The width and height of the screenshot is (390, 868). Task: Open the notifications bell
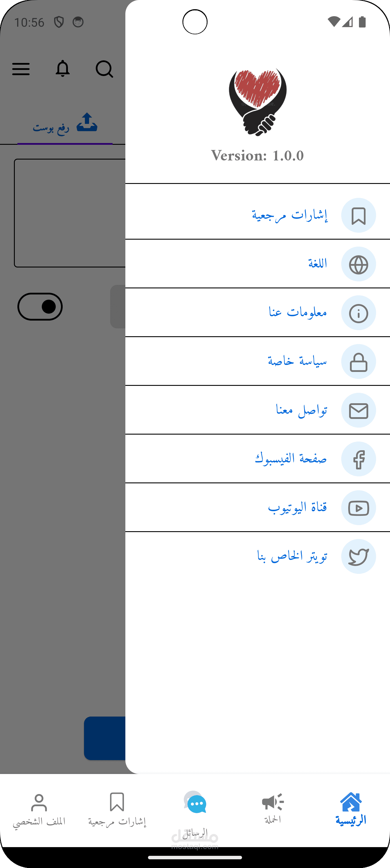pos(63,69)
